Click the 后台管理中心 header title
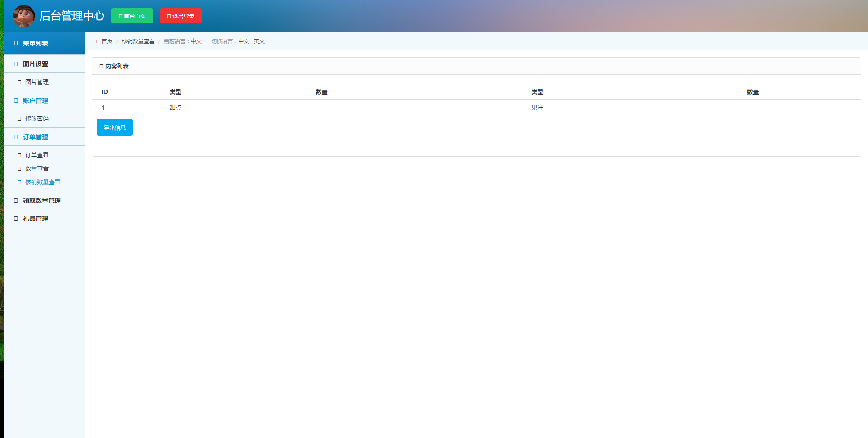 (72, 16)
